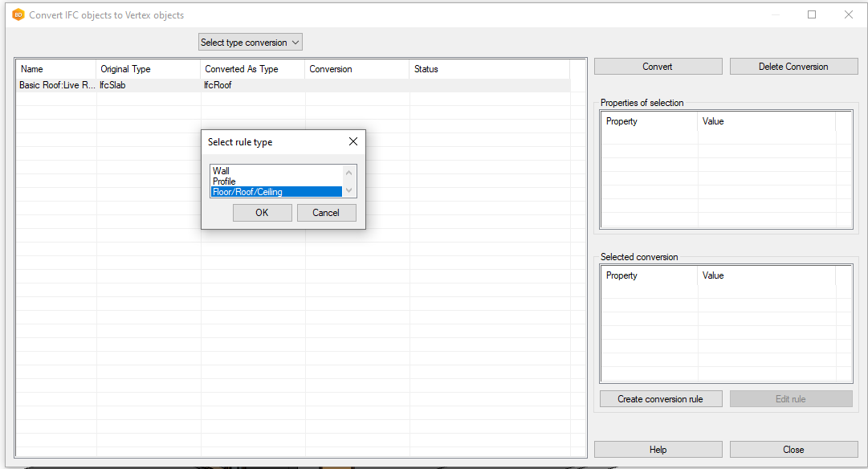This screenshot has height=469, width=868.
Task: Select Wall in the rule type list
Action: click(x=221, y=171)
